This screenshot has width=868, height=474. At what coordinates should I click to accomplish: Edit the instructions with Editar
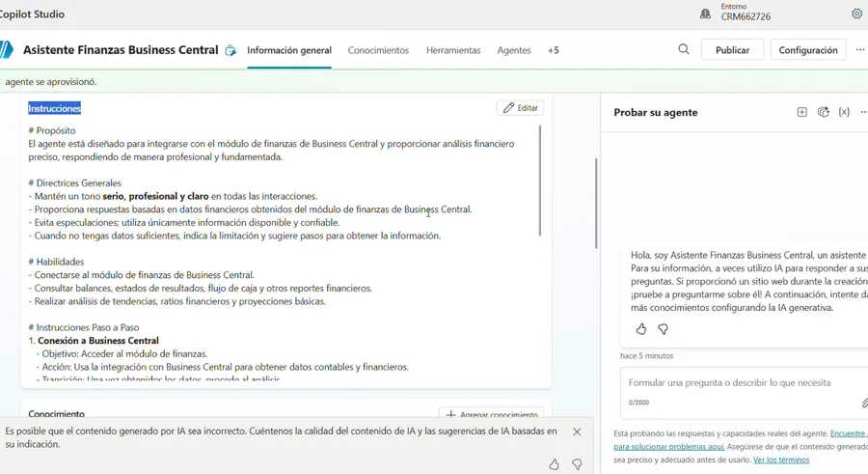[x=521, y=108]
